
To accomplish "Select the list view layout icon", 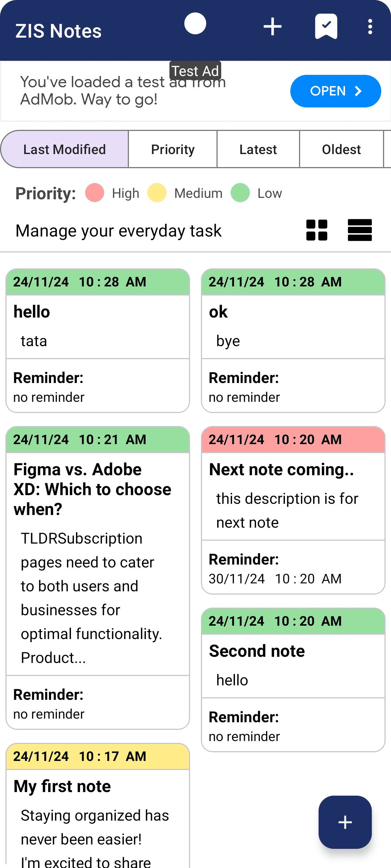I will coord(360,230).
